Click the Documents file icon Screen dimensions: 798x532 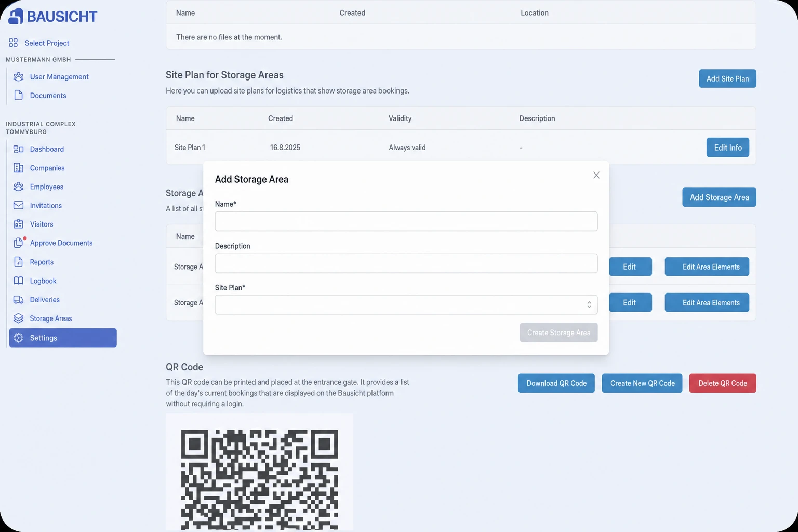(19, 95)
